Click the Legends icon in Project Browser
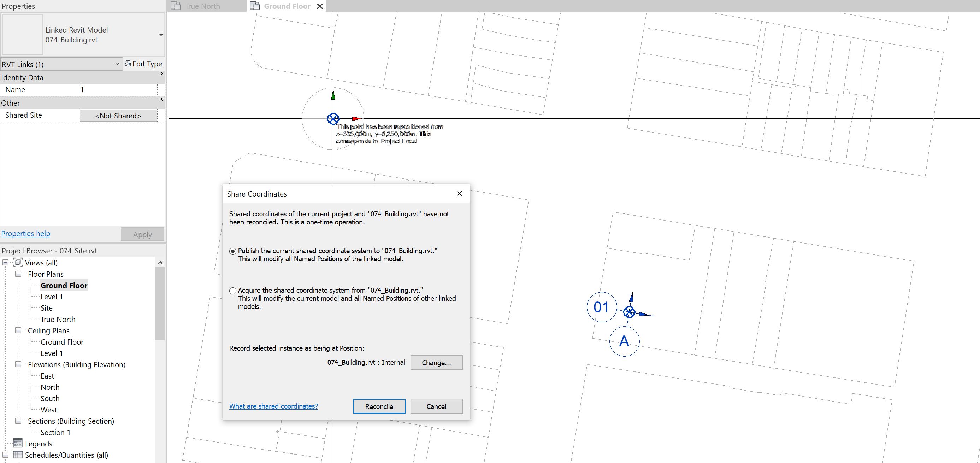The height and width of the screenshot is (463, 980). [18, 444]
